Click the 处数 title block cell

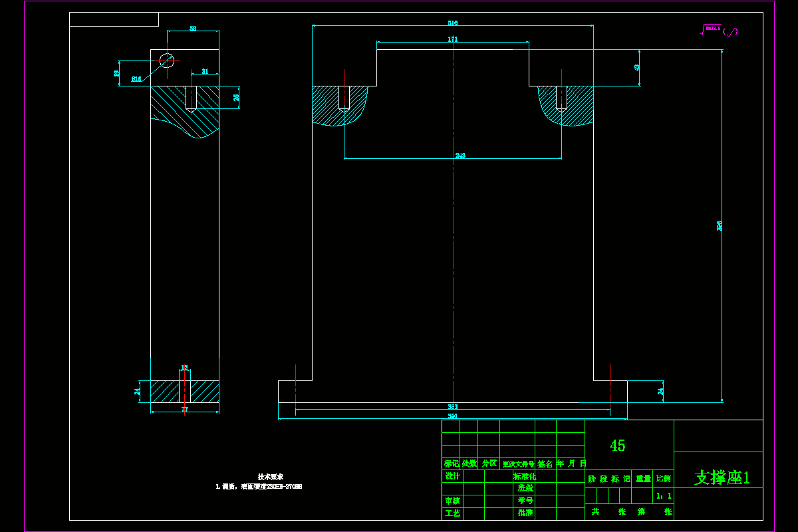(469, 464)
